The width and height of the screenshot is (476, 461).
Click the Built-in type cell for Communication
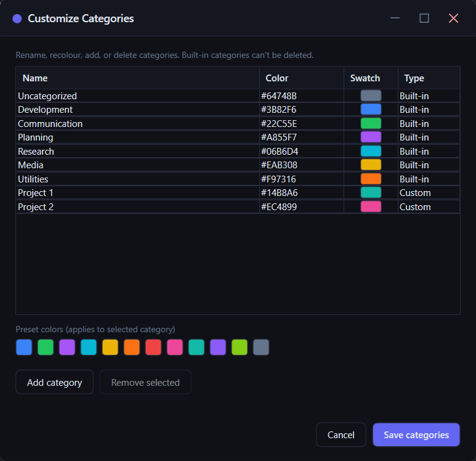click(x=429, y=123)
